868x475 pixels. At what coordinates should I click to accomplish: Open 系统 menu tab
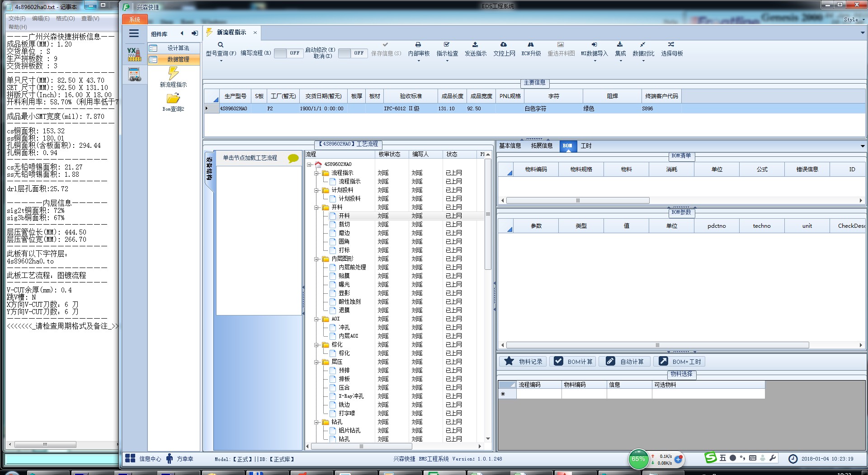135,19
